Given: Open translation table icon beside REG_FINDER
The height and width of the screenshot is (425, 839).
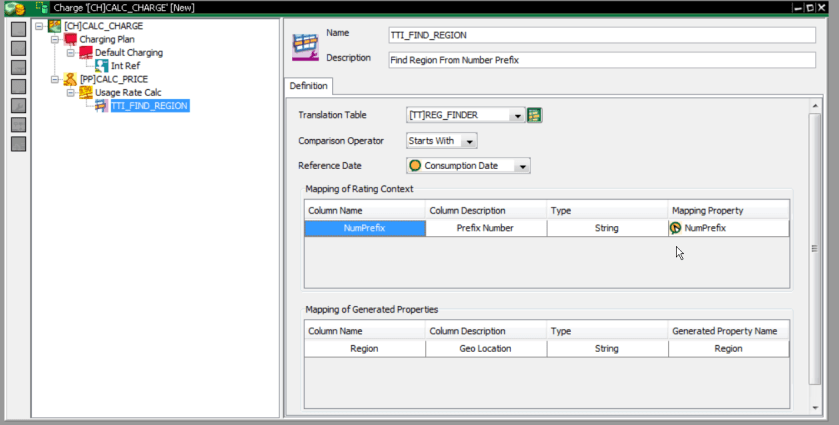Looking at the screenshot, I should (x=535, y=115).
